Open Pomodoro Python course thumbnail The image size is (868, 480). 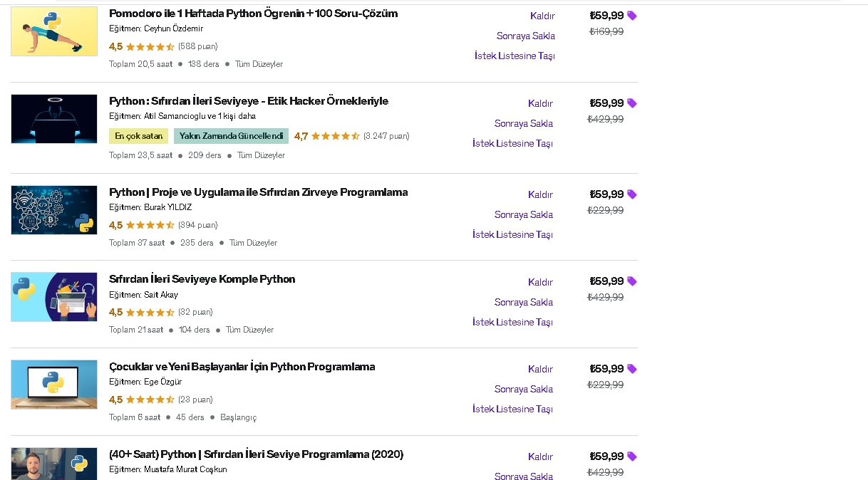click(x=54, y=31)
